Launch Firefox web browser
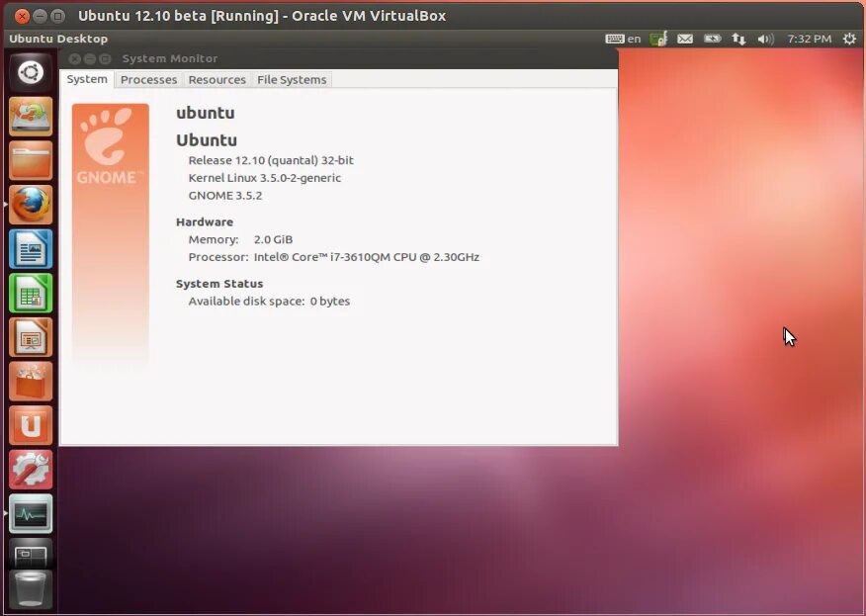This screenshot has height=616, width=866. click(x=31, y=205)
